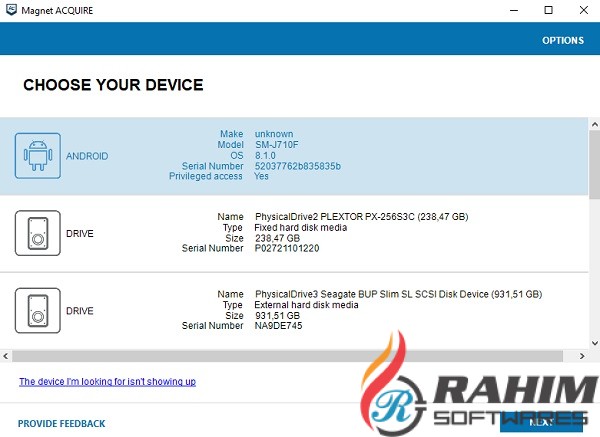The image size is (600, 437).
Task: Click the DRIVE label for PLEXTOR drive
Action: [x=80, y=233]
